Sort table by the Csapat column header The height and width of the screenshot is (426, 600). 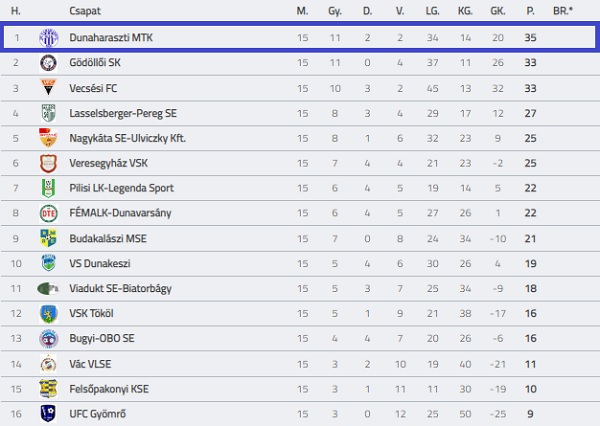(84, 10)
